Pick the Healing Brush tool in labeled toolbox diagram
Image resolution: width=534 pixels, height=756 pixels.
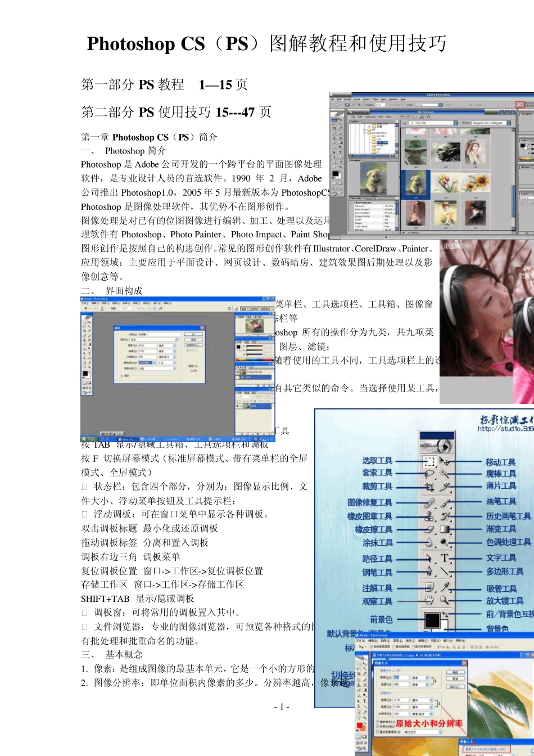click(429, 503)
